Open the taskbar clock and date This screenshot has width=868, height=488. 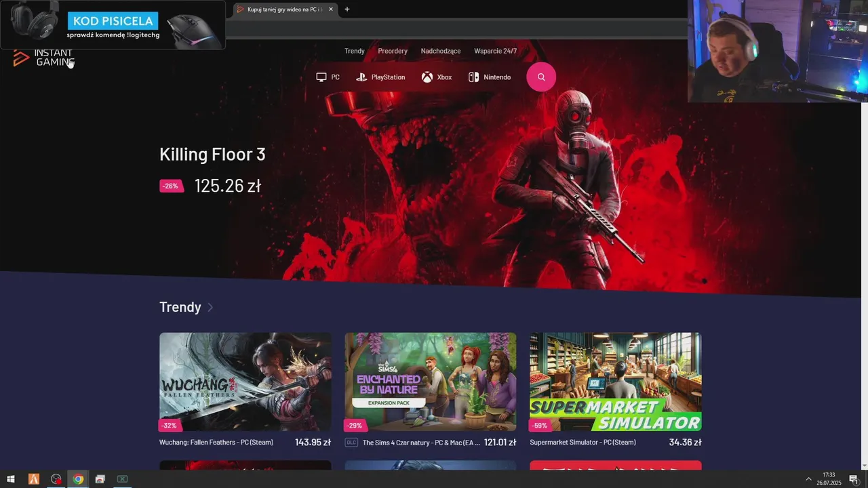(x=829, y=479)
